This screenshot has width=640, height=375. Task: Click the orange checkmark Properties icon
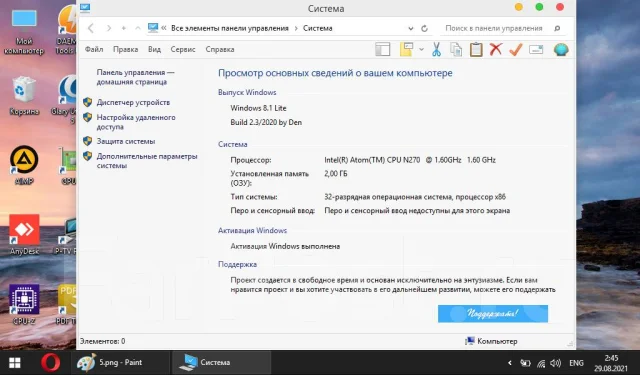click(x=516, y=49)
